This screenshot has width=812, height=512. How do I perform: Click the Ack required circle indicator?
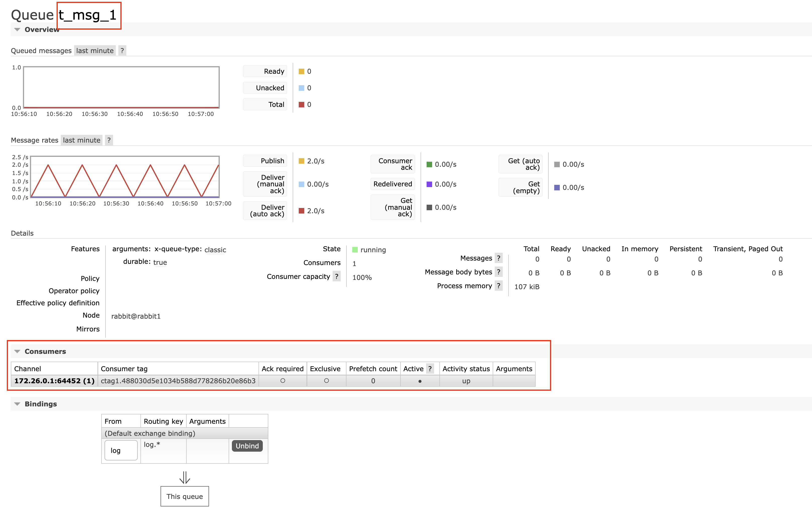coord(283,381)
